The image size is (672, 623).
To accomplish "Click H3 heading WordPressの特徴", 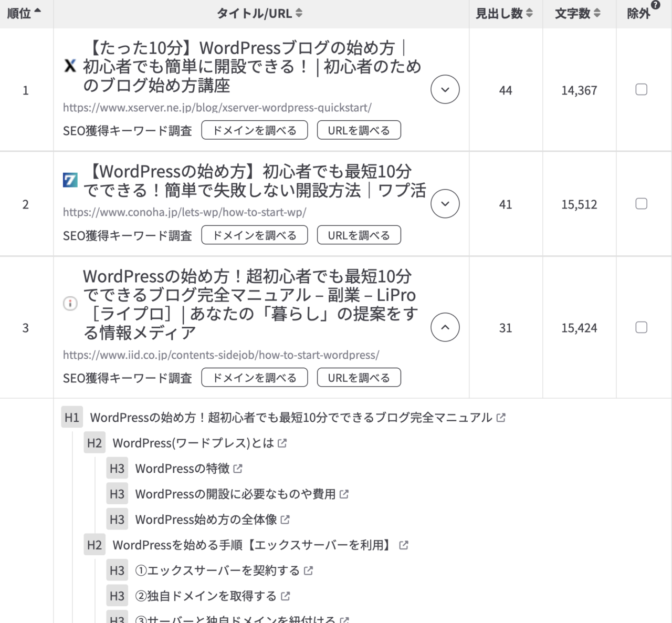I will (x=182, y=469).
